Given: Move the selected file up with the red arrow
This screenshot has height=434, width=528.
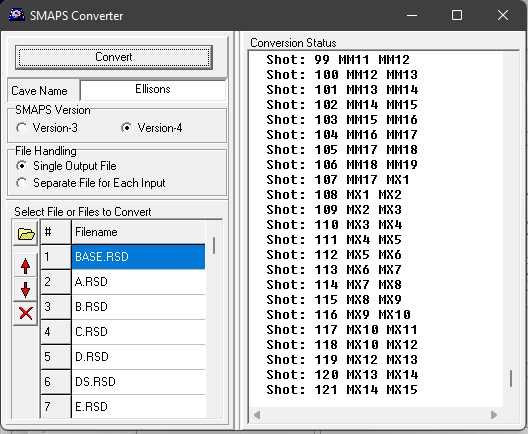Looking at the screenshot, I should pyautogui.click(x=26, y=266).
